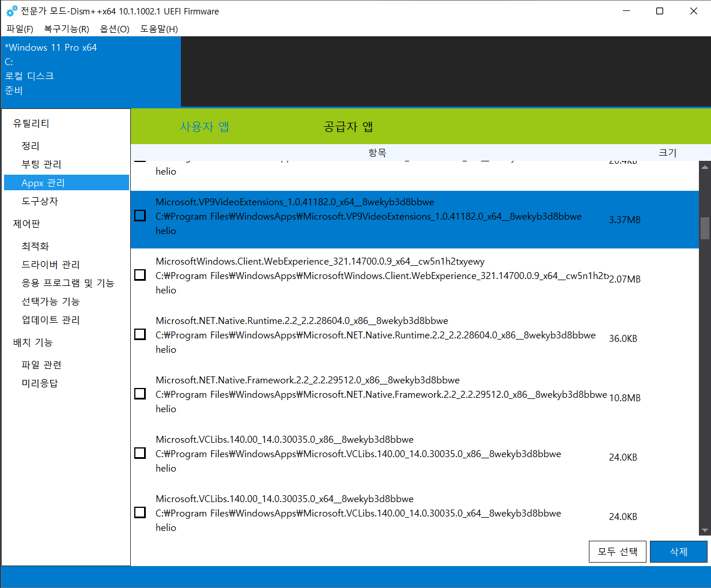Viewport: 711px width, 588px height.
Task: Open the 파일(F) menu
Action: pos(20,29)
